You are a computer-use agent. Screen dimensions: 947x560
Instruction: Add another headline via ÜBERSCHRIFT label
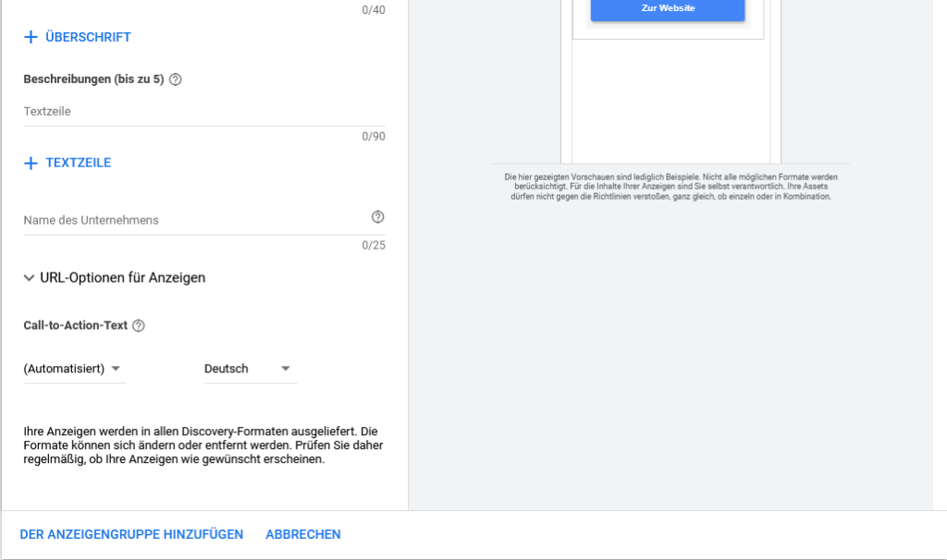pos(88,38)
